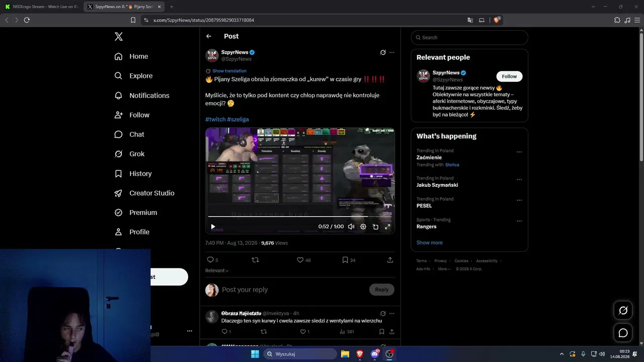Click the Reply button

(x=382, y=290)
